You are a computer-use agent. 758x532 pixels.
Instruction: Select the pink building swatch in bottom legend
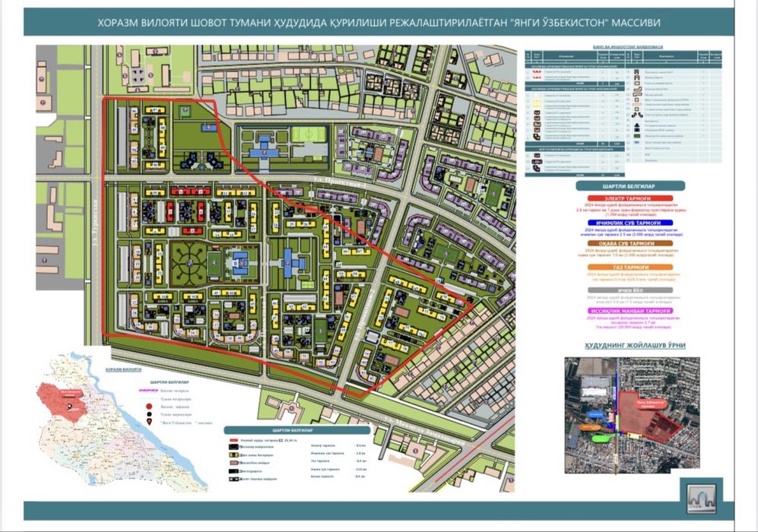point(233,463)
